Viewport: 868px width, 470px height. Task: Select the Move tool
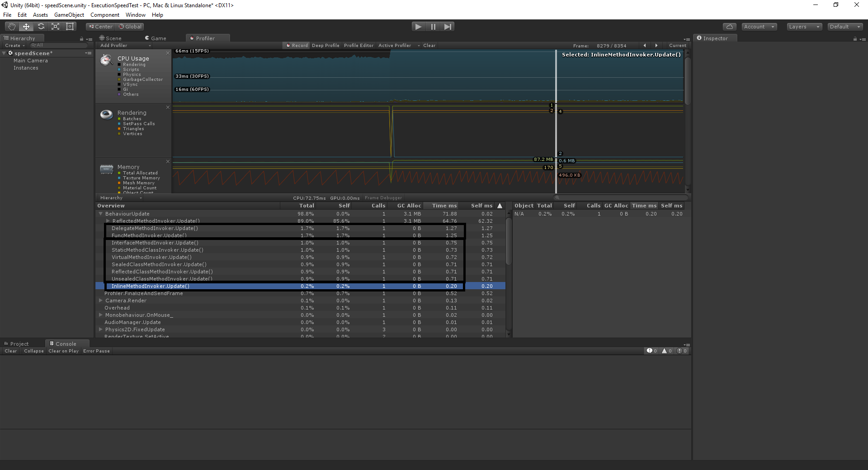pos(26,27)
